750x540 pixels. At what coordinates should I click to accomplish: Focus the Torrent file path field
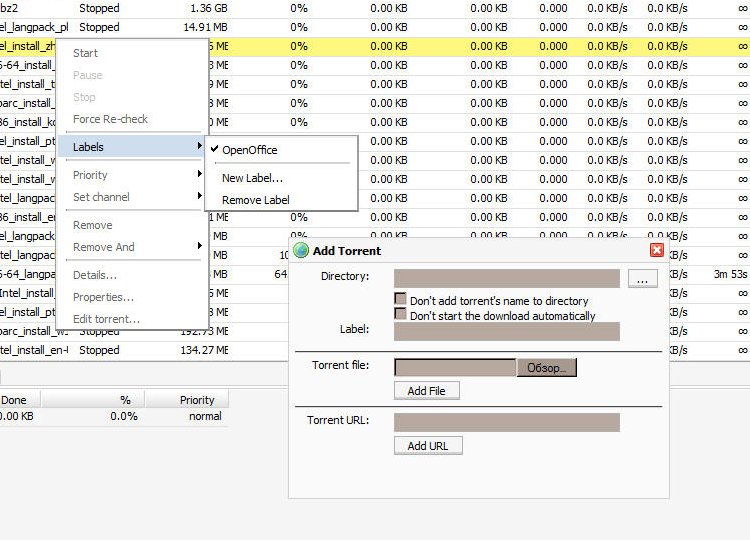(455, 368)
